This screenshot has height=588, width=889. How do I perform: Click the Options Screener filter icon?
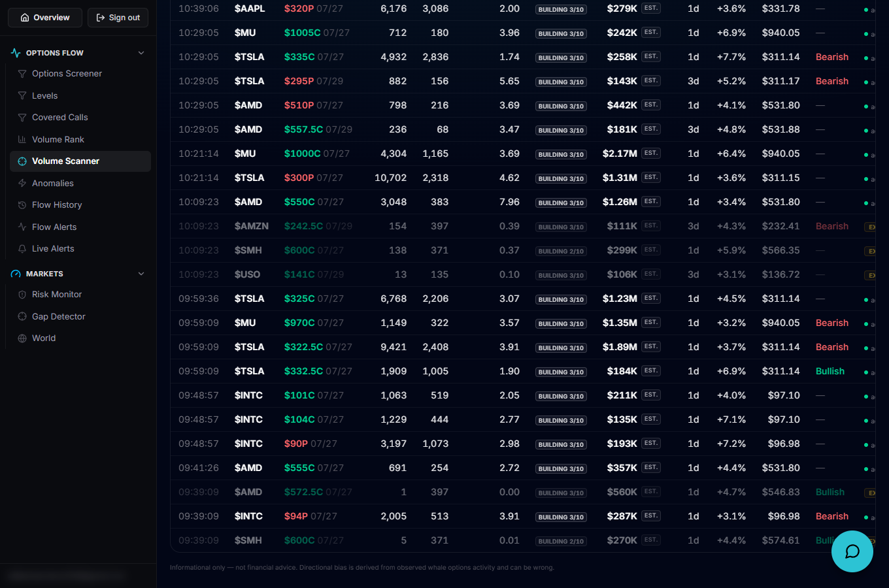[x=22, y=74]
